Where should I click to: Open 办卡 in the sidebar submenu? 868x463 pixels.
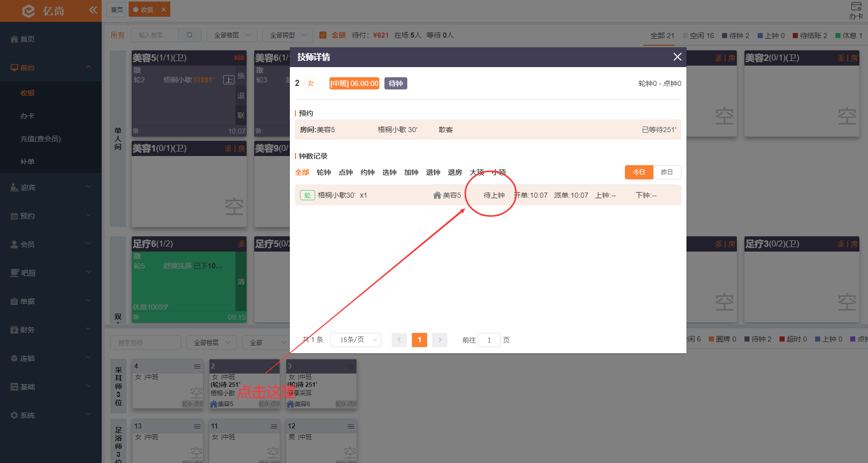click(27, 116)
